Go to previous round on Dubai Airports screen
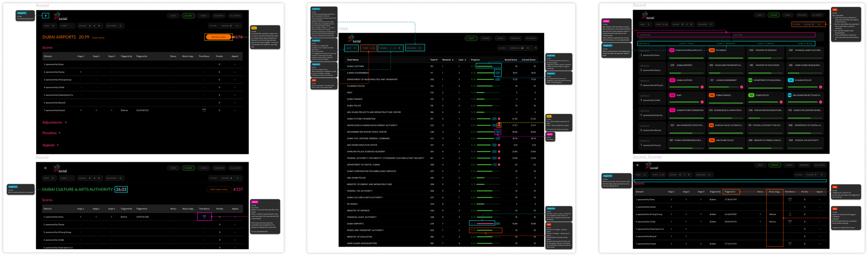The width and height of the screenshot is (868, 256). (x=90, y=26)
